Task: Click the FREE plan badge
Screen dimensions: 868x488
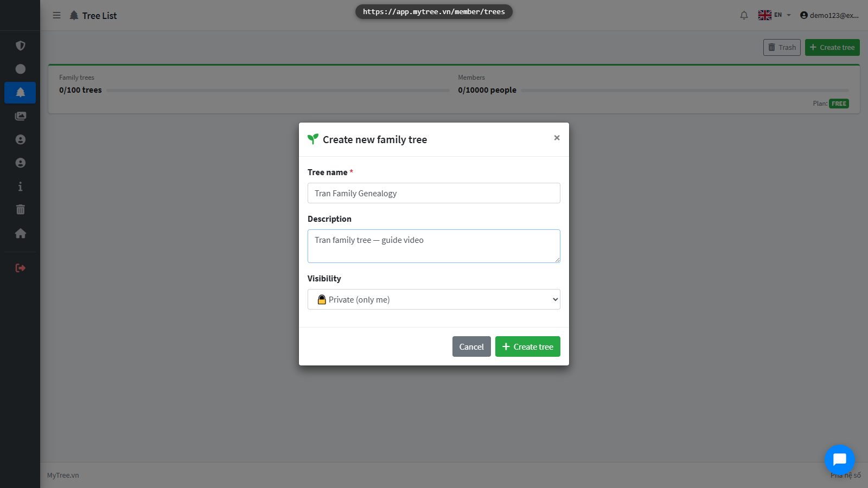Action: pyautogui.click(x=839, y=104)
